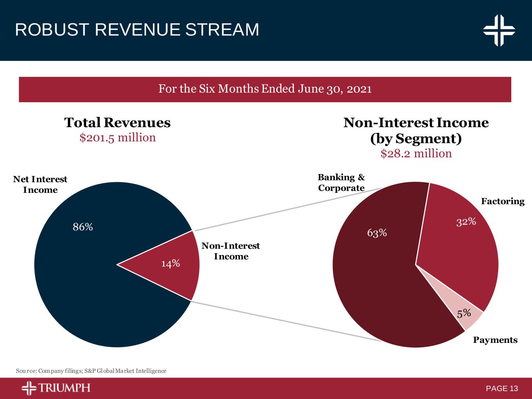The height and width of the screenshot is (399, 532).
Task: Select the Payments label
Action: (x=495, y=340)
